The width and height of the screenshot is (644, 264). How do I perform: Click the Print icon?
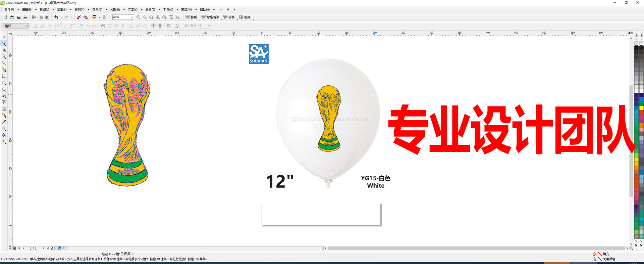(x=25, y=17)
